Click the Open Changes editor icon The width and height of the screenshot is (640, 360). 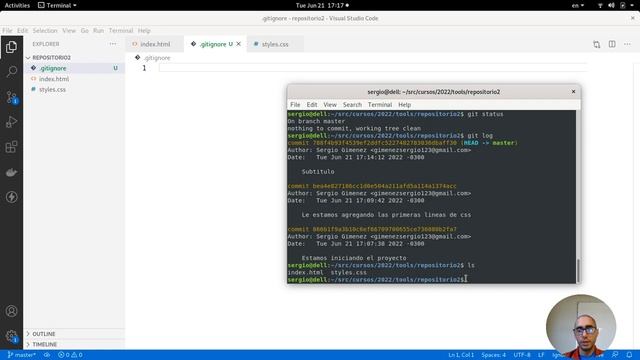pyautogui.click(x=597, y=44)
